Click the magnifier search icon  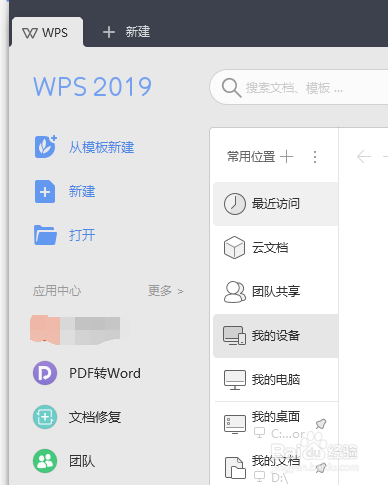point(231,88)
